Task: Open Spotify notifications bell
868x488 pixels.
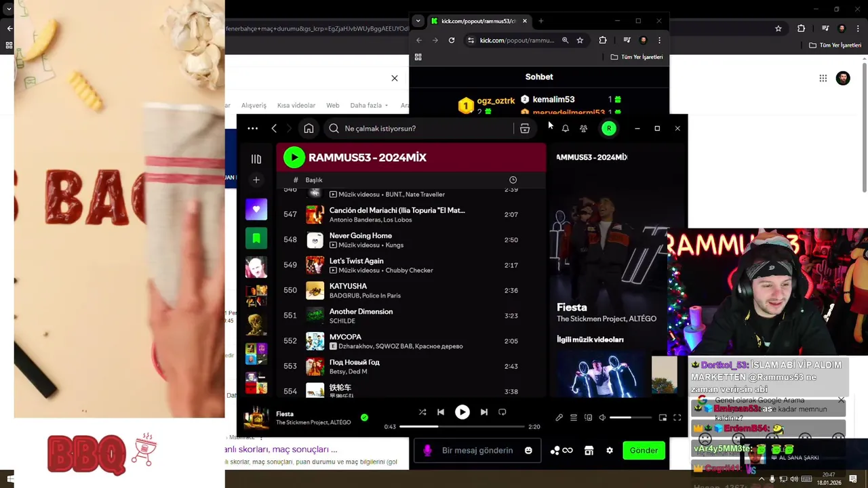Action: click(x=565, y=128)
